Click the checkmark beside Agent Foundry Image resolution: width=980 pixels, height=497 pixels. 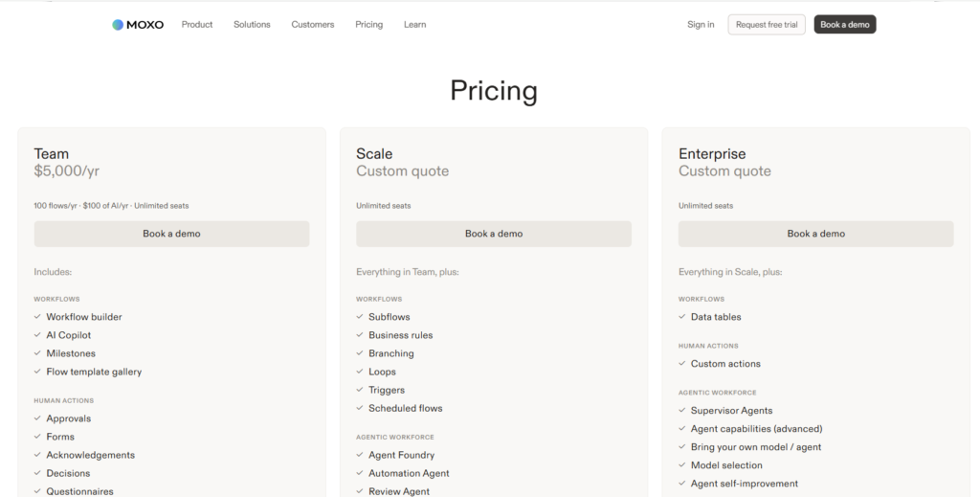coord(360,455)
